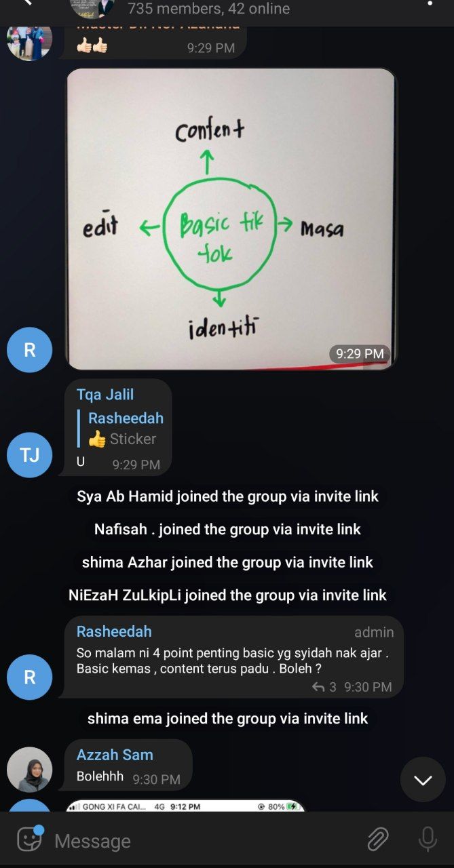Open the Basic tik tok diagram image
The width and height of the screenshot is (454, 868).
point(231,219)
